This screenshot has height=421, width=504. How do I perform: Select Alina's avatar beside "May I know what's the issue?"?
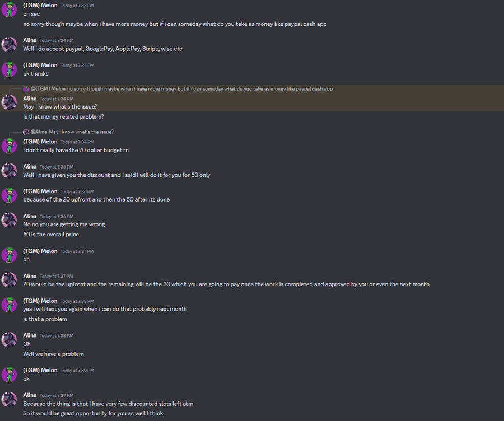pos(9,102)
